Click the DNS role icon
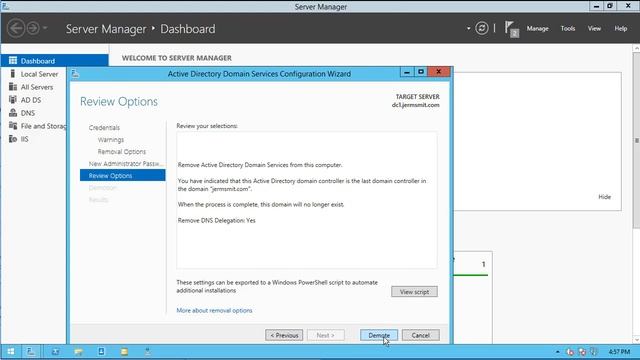Screen dimensions: 640x360 coord(13,113)
